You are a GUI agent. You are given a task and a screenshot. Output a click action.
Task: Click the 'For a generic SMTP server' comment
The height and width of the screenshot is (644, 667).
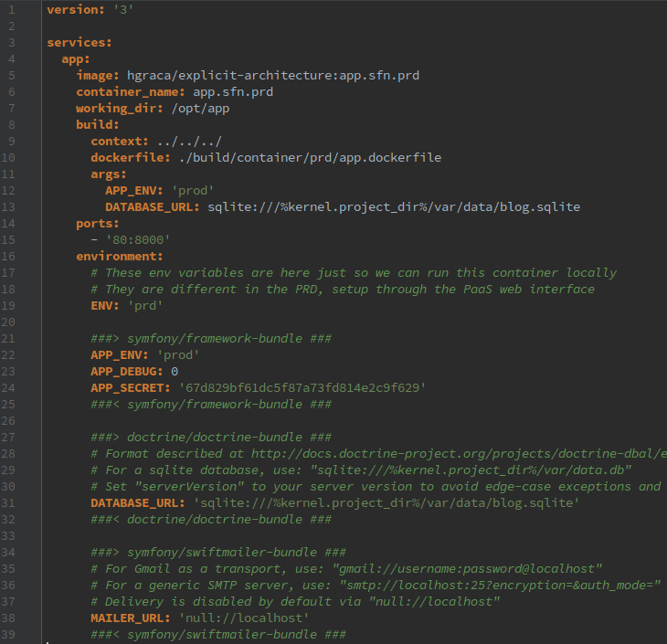point(376,586)
